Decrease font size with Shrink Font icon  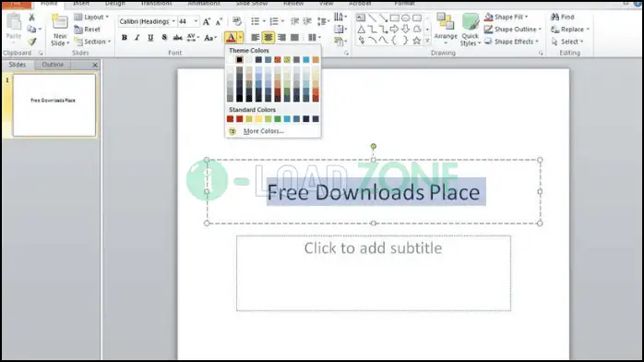[x=219, y=21]
